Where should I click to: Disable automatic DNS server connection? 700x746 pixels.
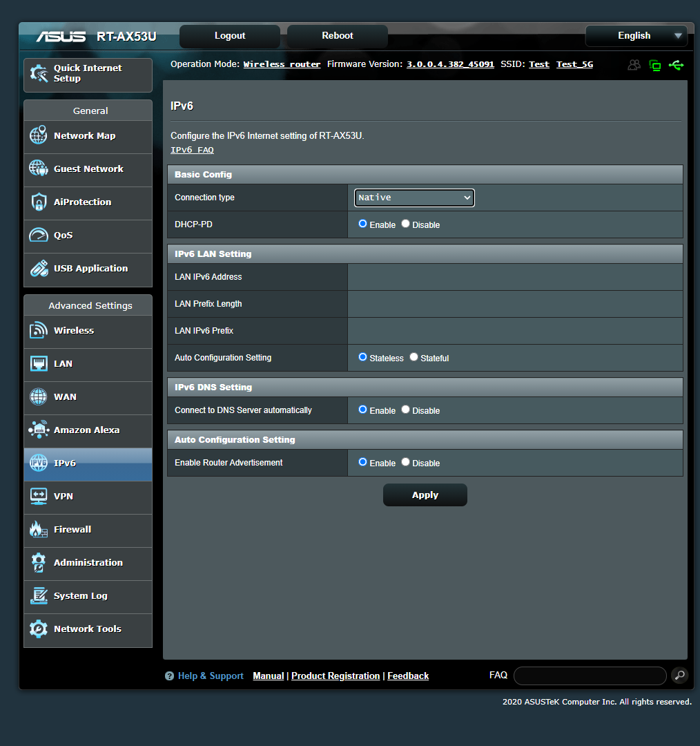pyautogui.click(x=406, y=410)
